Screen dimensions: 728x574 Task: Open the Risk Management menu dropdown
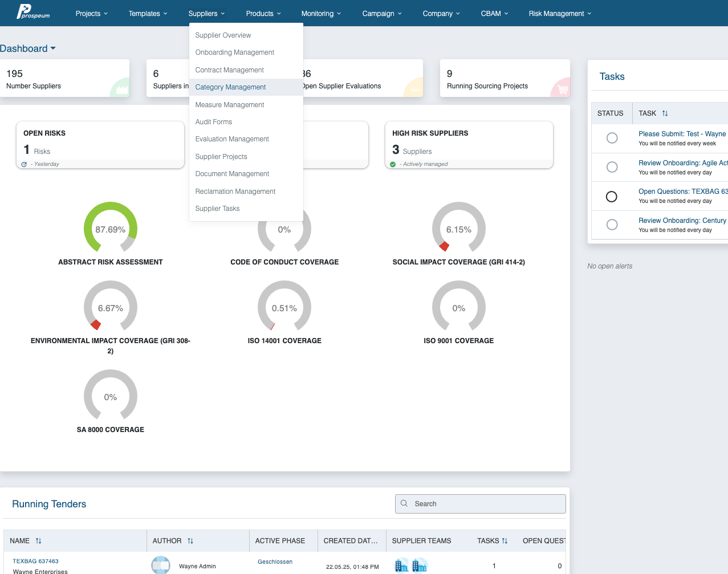[560, 14]
